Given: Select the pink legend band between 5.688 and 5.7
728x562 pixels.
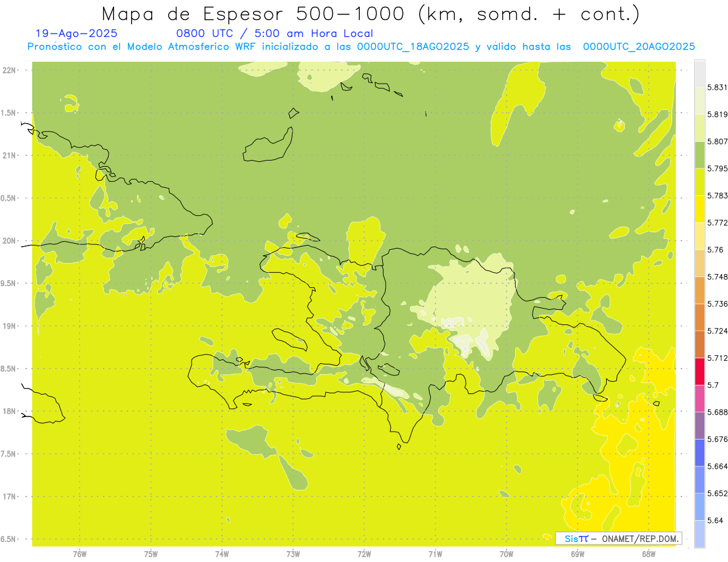Looking at the screenshot, I should [699, 398].
